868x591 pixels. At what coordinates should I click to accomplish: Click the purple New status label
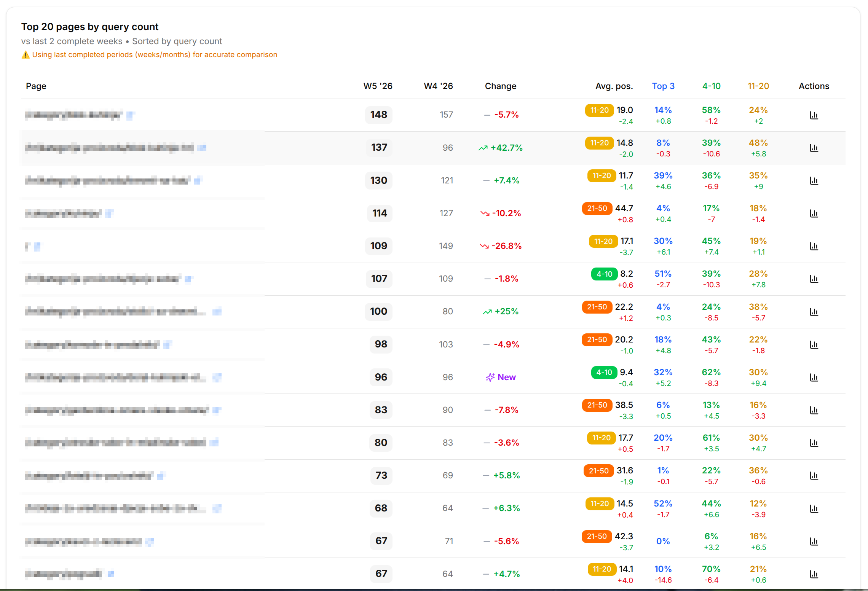pyautogui.click(x=507, y=377)
